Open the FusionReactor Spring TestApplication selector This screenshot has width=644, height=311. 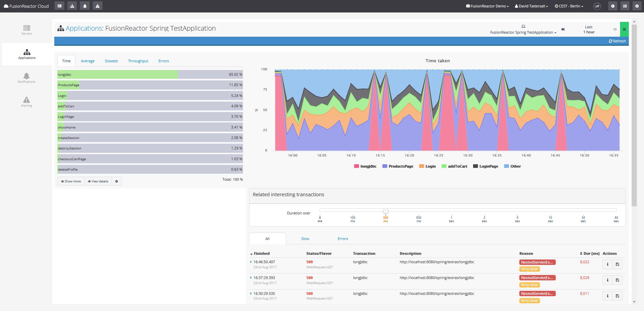click(523, 32)
